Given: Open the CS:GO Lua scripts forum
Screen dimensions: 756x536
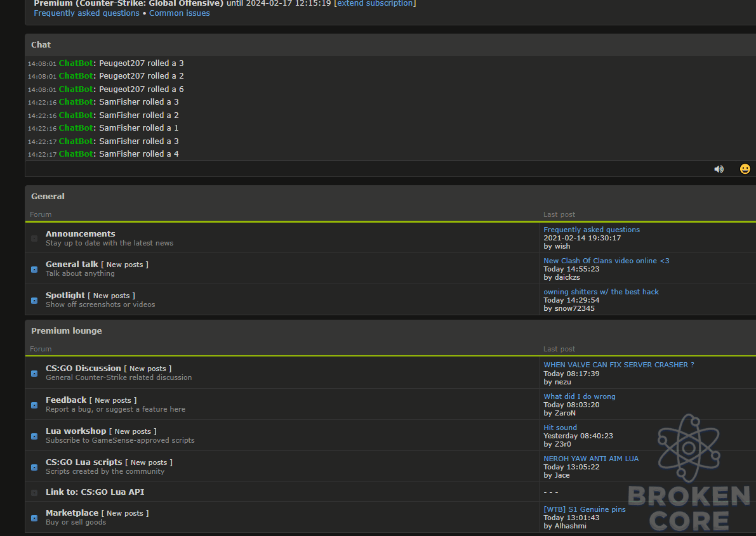Looking at the screenshot, I should 84,462.
